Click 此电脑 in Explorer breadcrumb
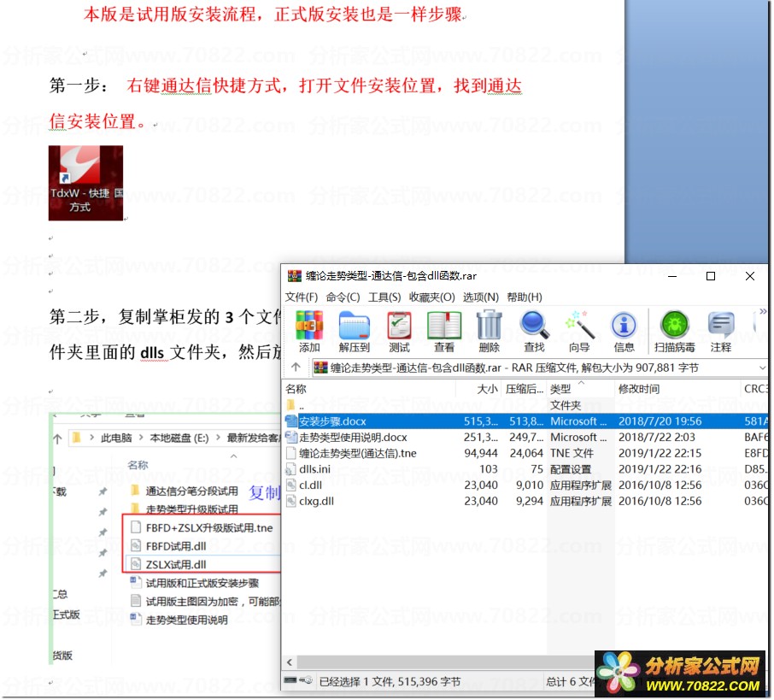Viewport: 774px width, 700px height. pyautogui.click(x=116, y=438)
